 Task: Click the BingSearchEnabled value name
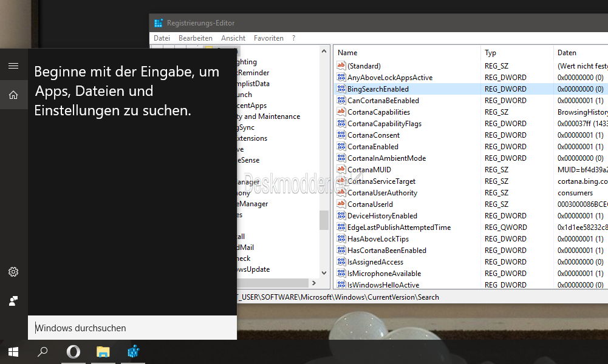pos(378,89)
